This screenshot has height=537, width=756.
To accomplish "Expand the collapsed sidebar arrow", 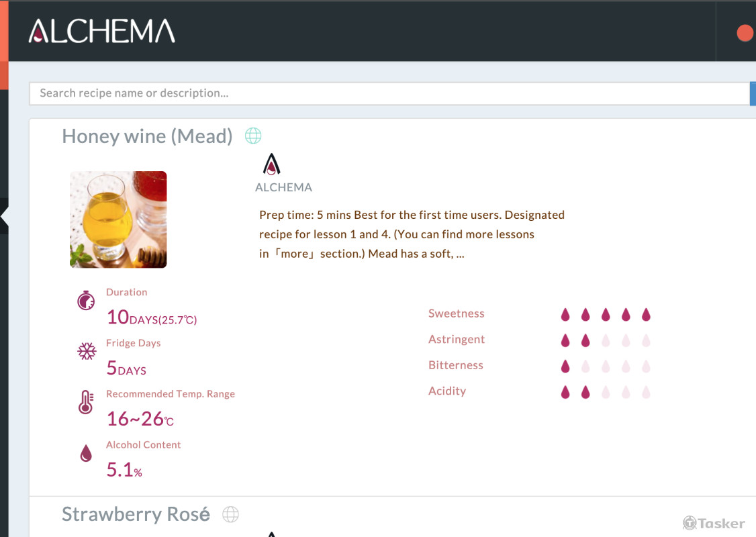I will 5,217.
